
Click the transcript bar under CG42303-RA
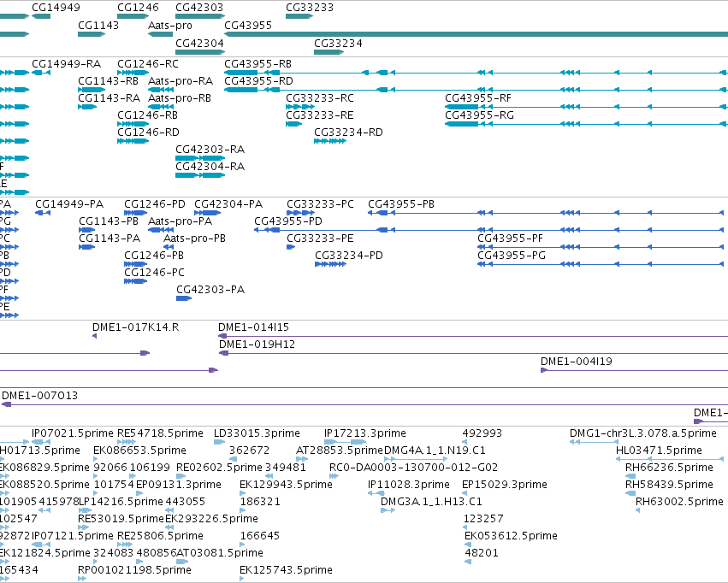tap(200, 158)
